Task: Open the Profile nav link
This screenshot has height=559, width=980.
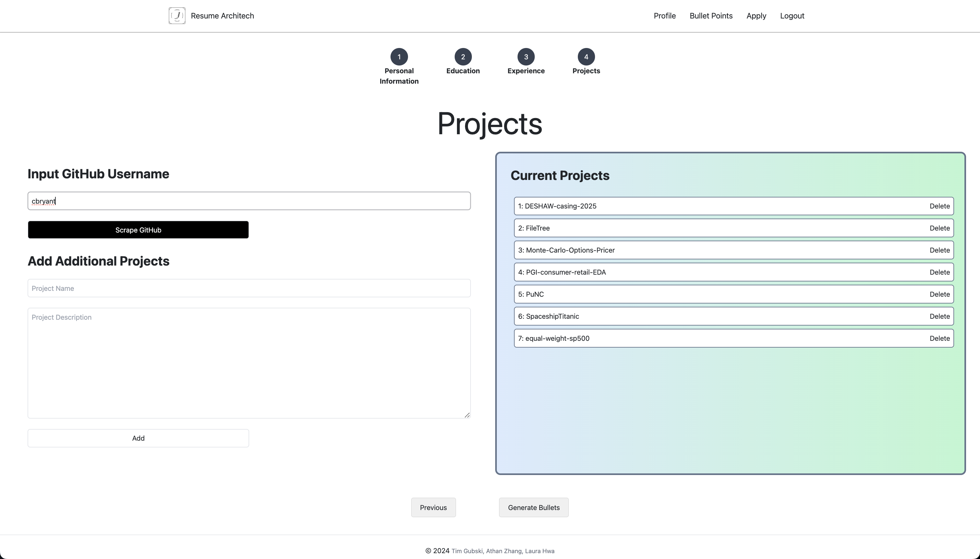Action: pos(665,16)
